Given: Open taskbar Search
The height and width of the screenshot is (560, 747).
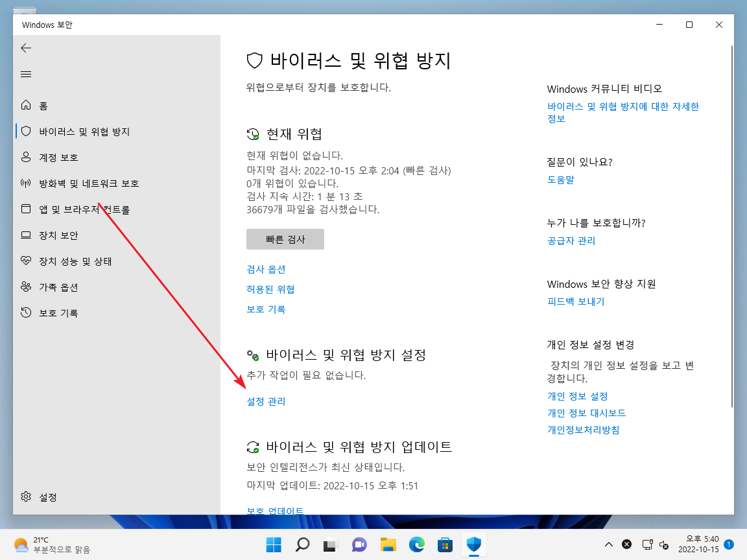Looking at the screenshot, I should [x=302, y=544].
